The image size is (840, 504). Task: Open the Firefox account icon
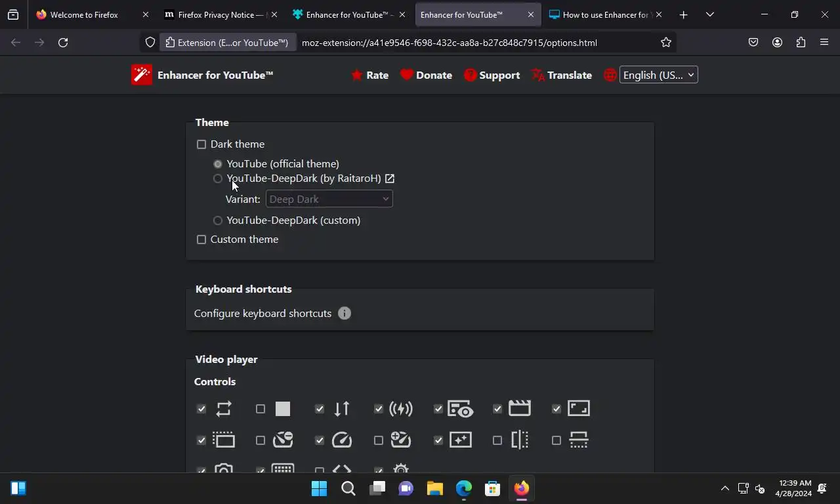777,42
